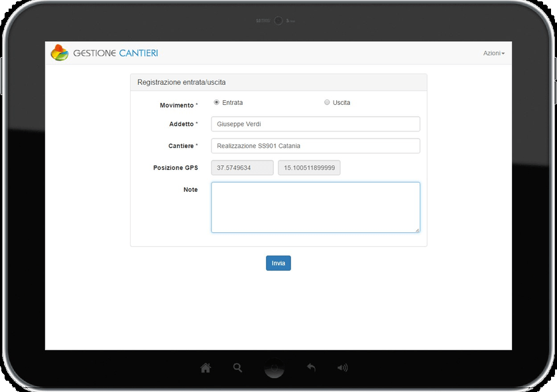Click the GPS latitude field 37.5749634
The width and height of the screenshot is (557, 392).
pyautogui.click(x=242, y=168)
